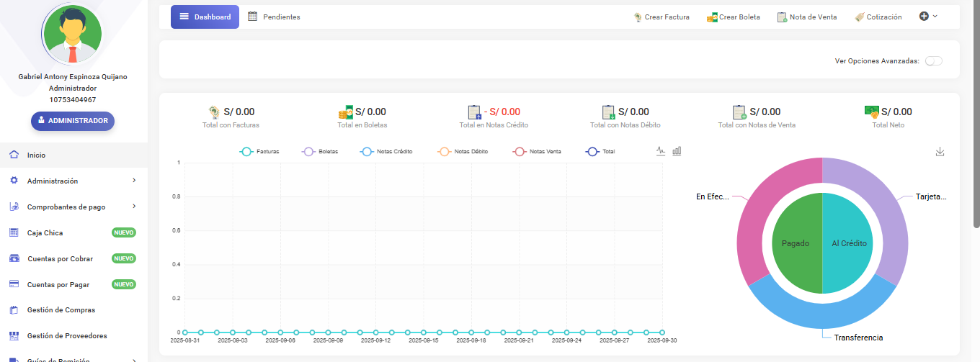Download the pie chart image icon
The image size is (980, 362).
click(940, 151)
